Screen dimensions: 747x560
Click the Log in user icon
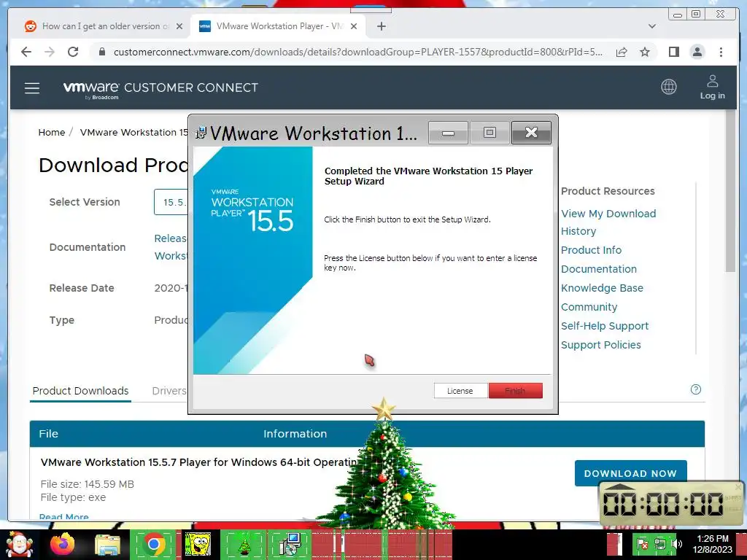pos(712,87)
